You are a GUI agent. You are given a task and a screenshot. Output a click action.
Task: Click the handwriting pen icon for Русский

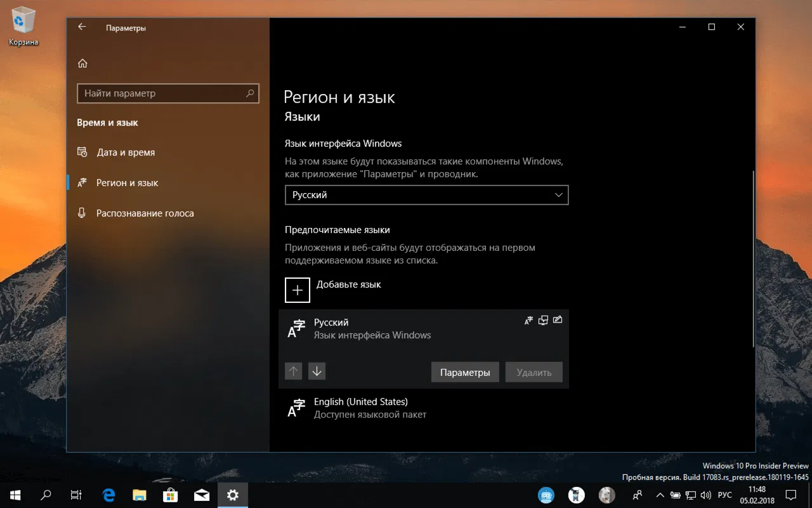[558, 320]
